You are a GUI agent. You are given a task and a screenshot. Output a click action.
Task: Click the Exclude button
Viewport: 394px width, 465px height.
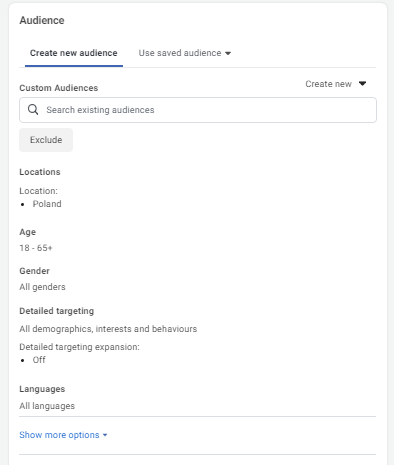(x=46, y=140)
